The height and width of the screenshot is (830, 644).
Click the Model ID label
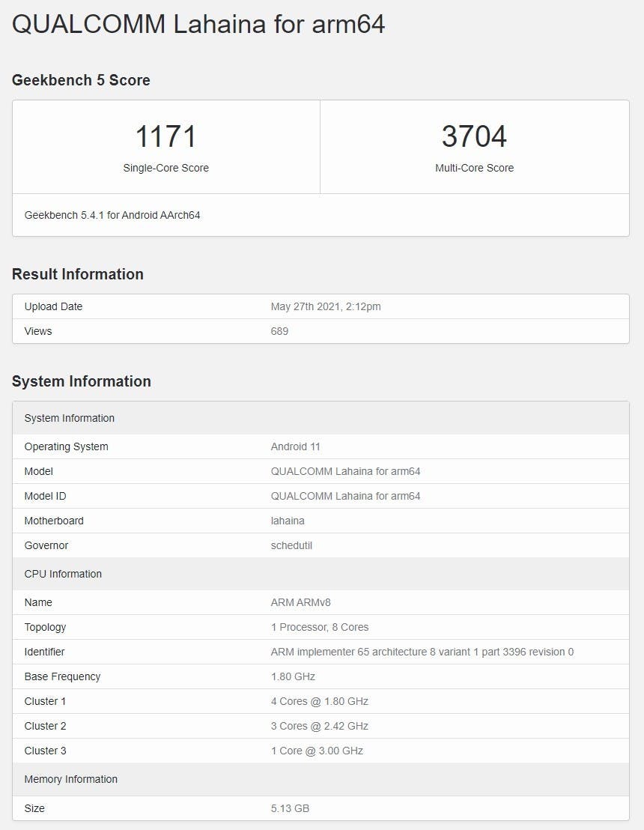pyautogui.click(x=45, y=496)
